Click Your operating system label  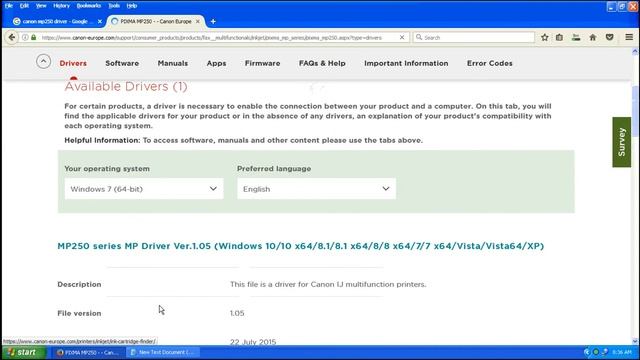(x=107, y=169)
